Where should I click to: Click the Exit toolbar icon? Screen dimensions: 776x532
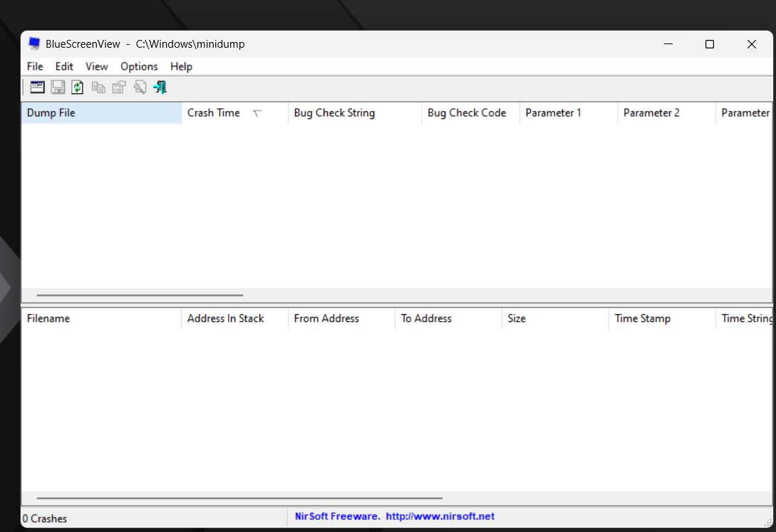pyautogui.click(x=160, y=88)
